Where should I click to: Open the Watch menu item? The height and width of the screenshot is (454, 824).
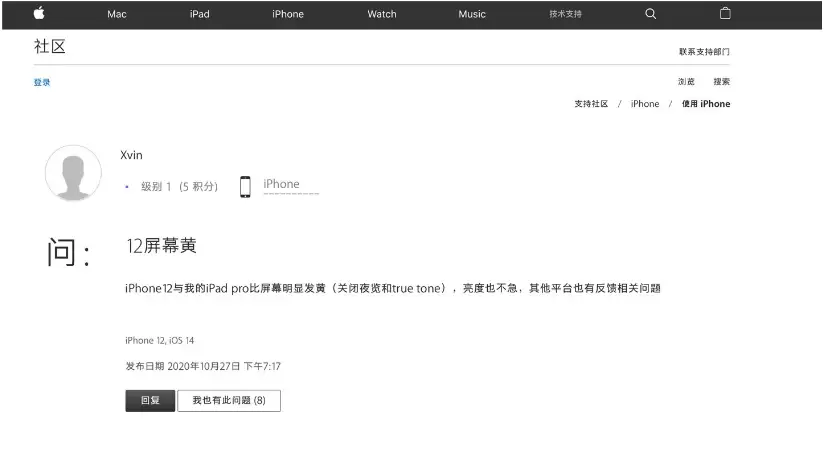[x=382, y=14]
